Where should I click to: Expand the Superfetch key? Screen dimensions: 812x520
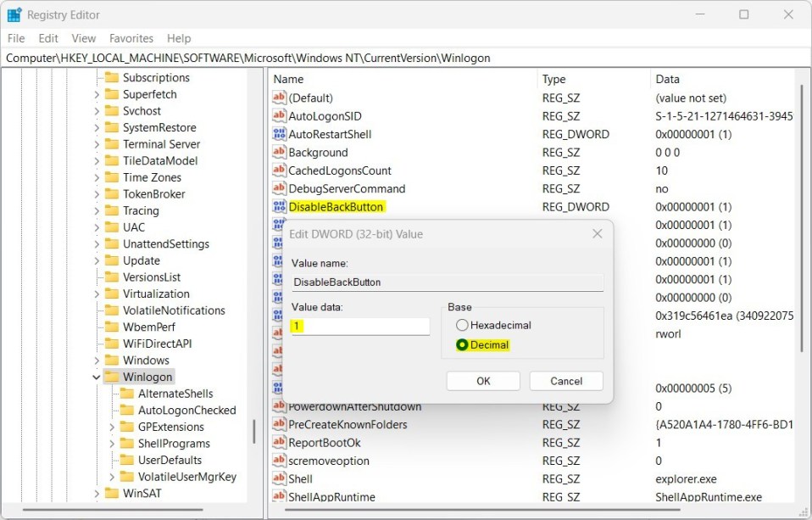pyautogui.click(x=97, y=94)
